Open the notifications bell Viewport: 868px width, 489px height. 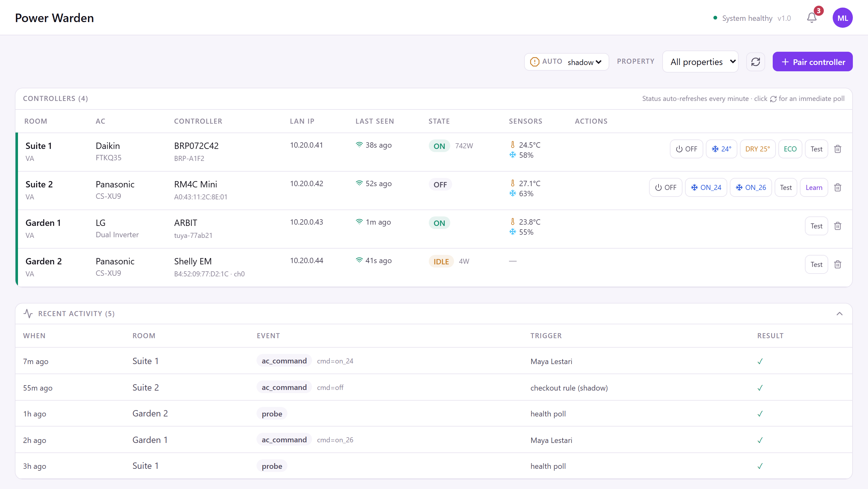click(x=812, y=18)
